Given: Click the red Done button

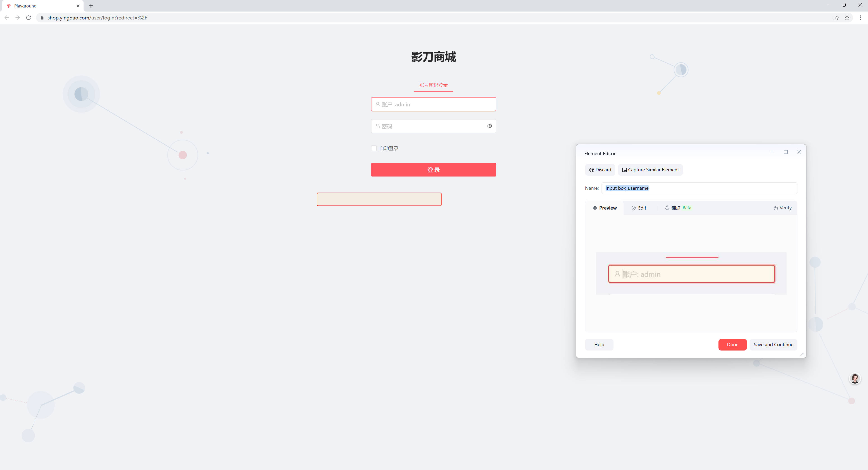Looking at the screenshot, I should click(732, 345).
